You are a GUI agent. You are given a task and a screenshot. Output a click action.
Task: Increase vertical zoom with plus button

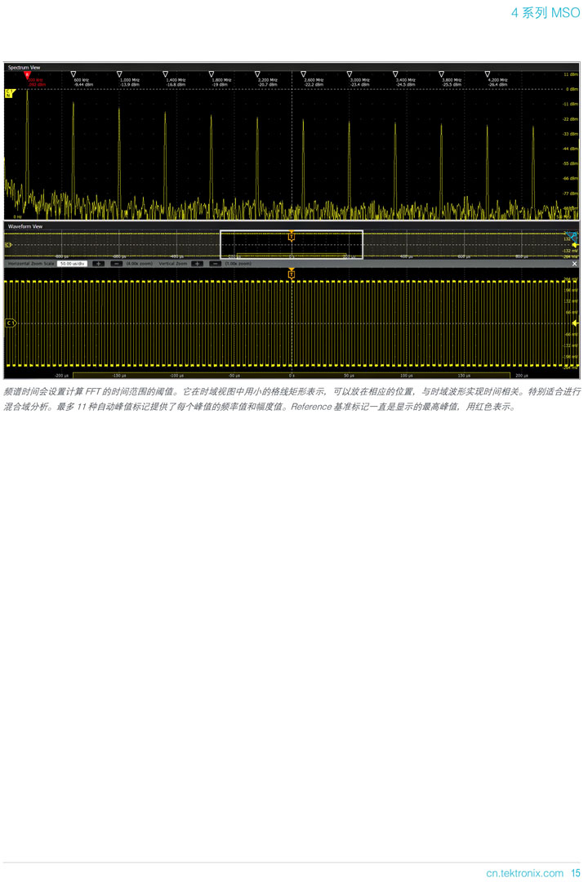pyautogui.click(x=197, y=263)
